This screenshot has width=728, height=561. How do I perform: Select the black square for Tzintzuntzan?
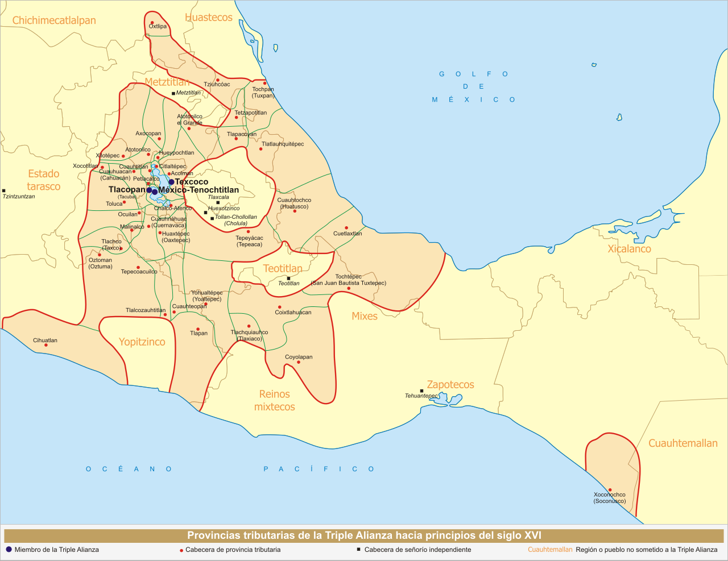click(x=5, y=191)
